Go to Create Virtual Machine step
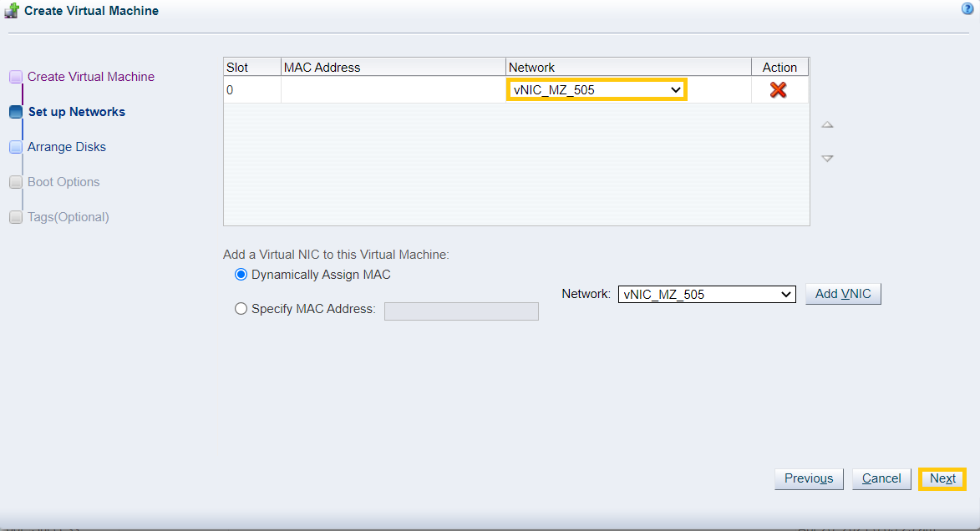980x531 pixels. pyautogui.click(x=90, y=77)
